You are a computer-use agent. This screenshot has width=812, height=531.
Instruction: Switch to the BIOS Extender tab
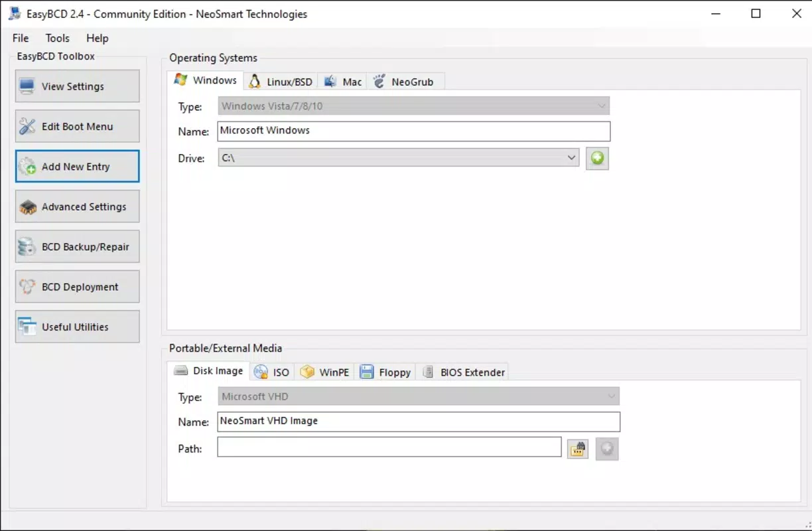point(463,372)
